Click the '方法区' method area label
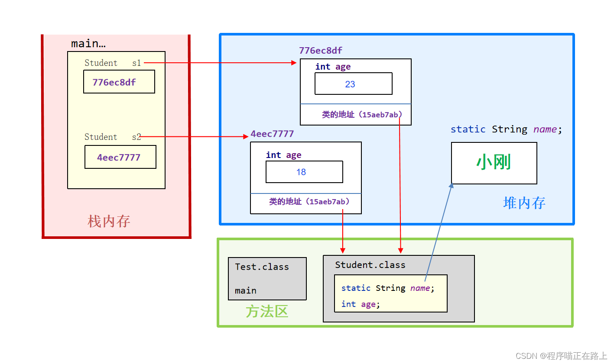 [x=267, y=311]
